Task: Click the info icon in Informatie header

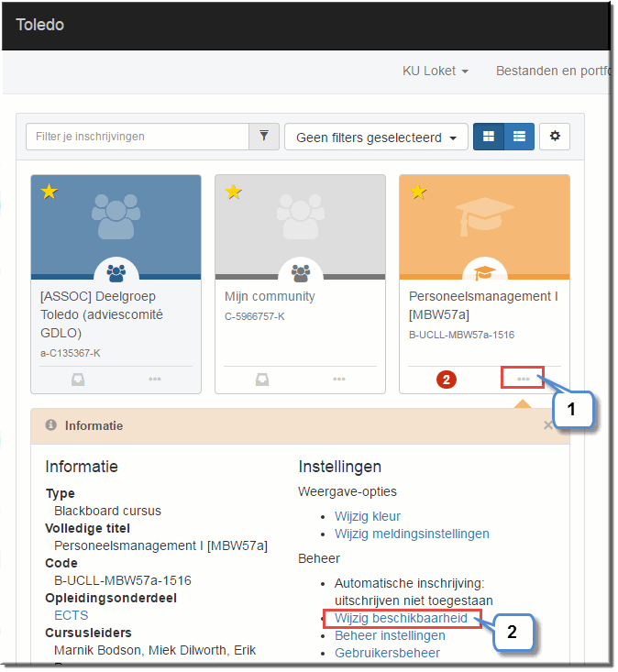Action: click(x=51, y=425)
